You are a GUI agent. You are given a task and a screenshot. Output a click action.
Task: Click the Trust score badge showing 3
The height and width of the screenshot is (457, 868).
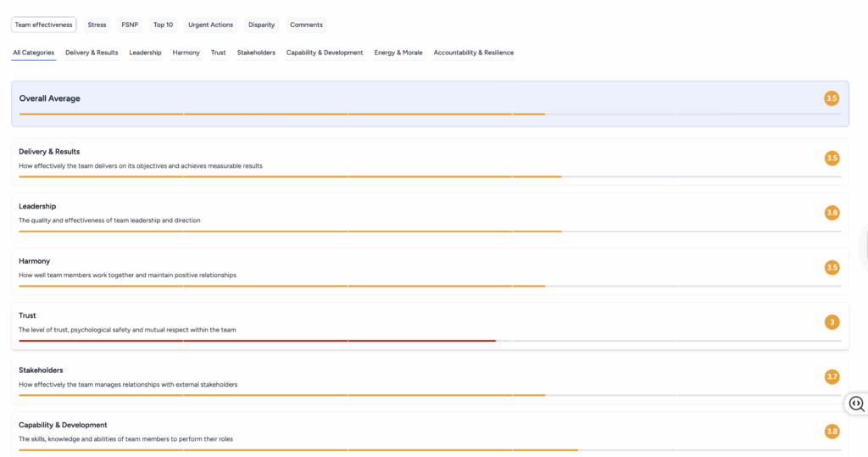(x=832, y=322)
